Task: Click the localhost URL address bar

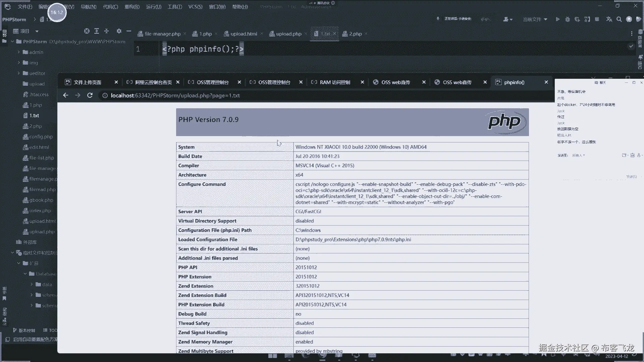Action: (175, 96)
